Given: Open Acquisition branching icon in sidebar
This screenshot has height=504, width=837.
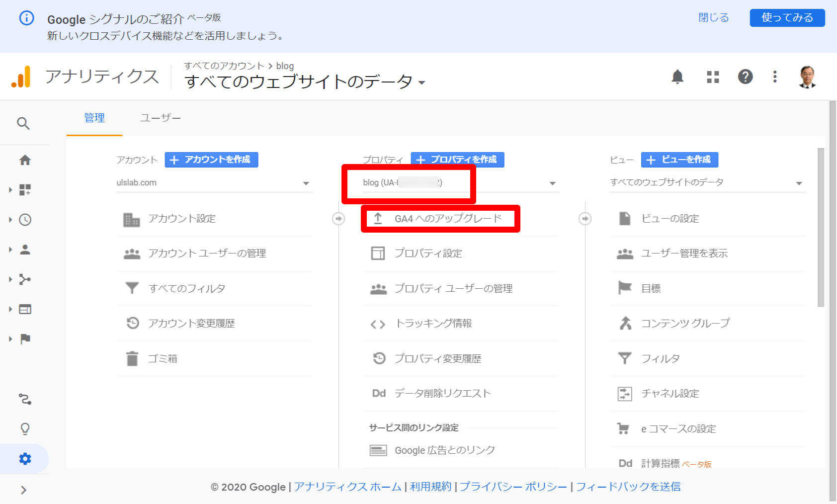Looking at the screenshot, I should (25, 279).
